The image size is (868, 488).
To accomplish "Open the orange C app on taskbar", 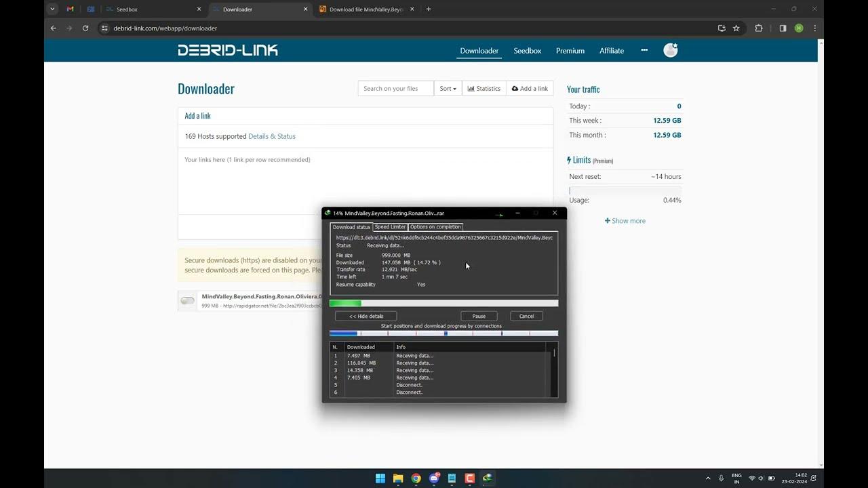I will [469, 479].
